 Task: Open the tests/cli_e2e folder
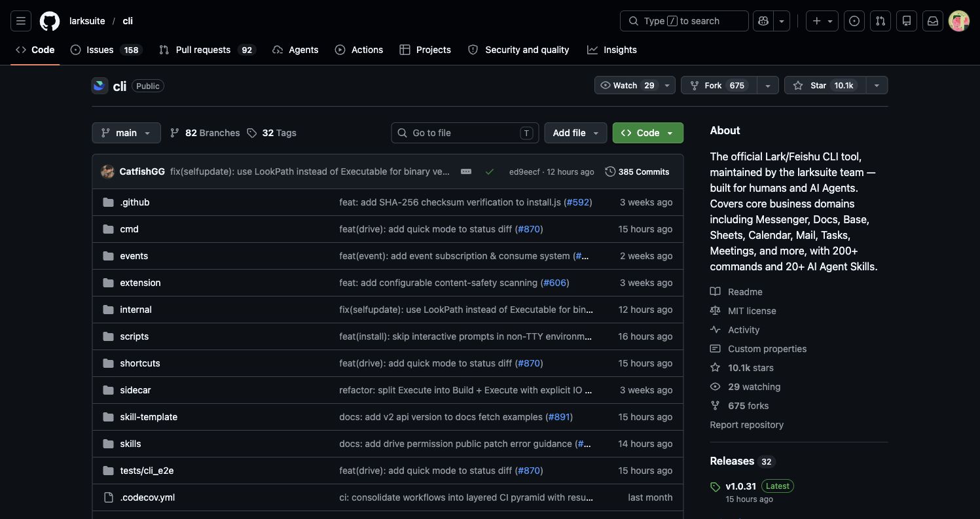click(147, 471)
